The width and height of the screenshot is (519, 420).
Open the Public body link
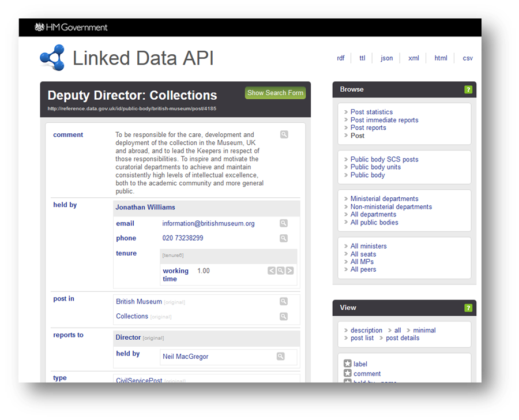pyautogui.click(x=367, y=175)
